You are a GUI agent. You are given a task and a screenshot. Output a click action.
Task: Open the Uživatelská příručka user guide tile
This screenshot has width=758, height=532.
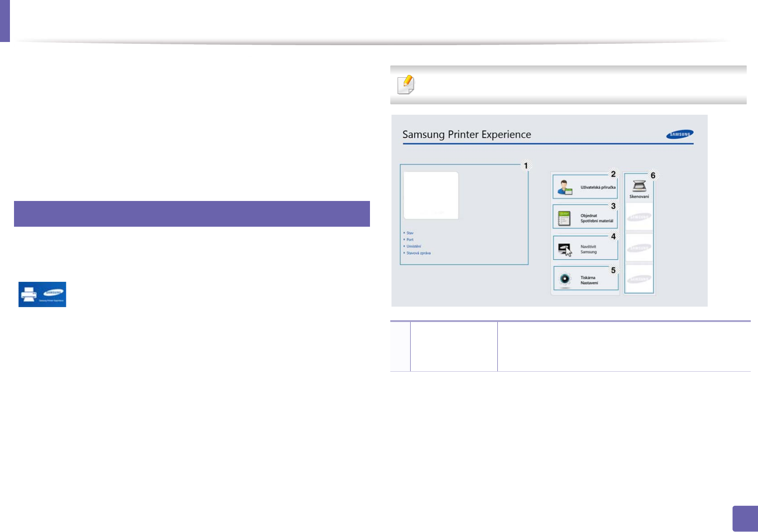585,187
